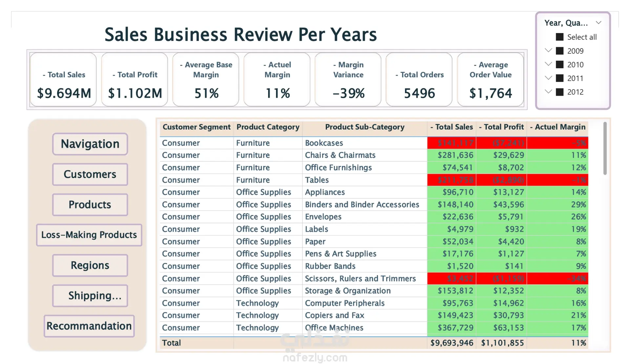Go to the Products page

point(90,205)
